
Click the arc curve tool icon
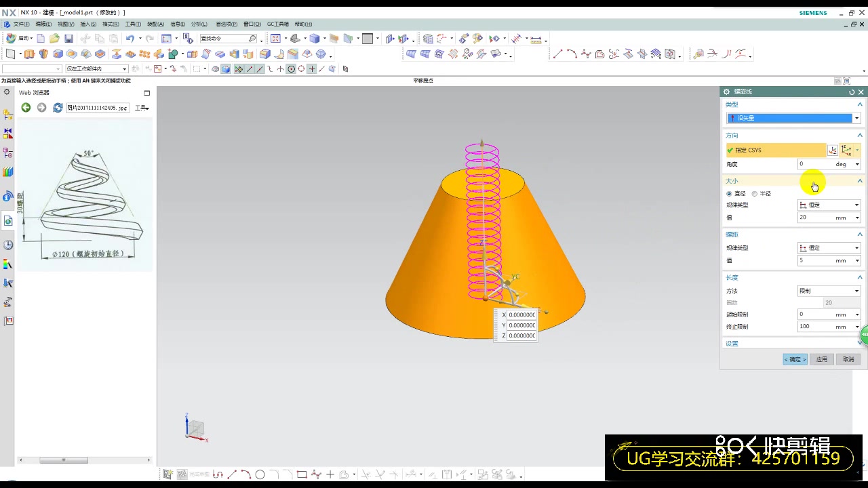pos(572,54)
